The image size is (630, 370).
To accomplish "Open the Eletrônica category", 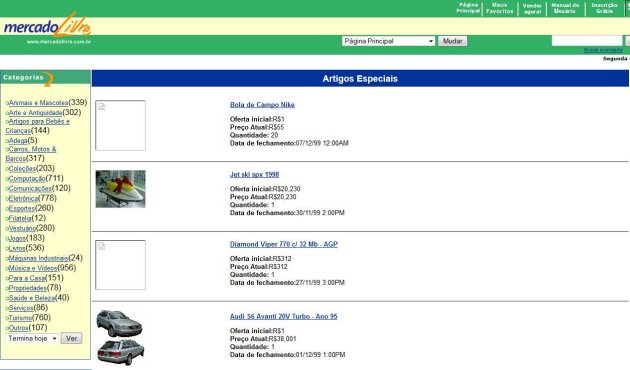I will click(x=23, y=198).
